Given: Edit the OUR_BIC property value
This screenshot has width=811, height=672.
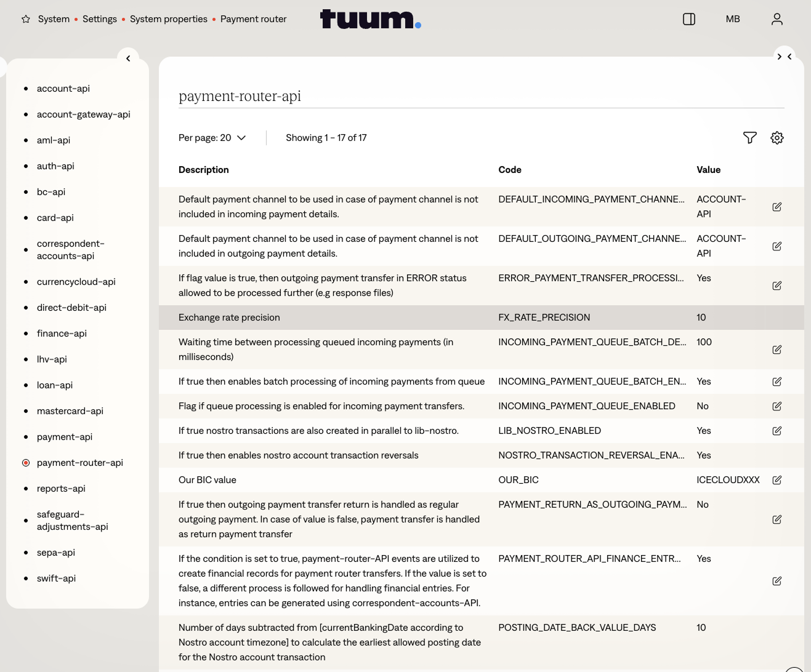Looking at the screenshot, I should point(777,480).
